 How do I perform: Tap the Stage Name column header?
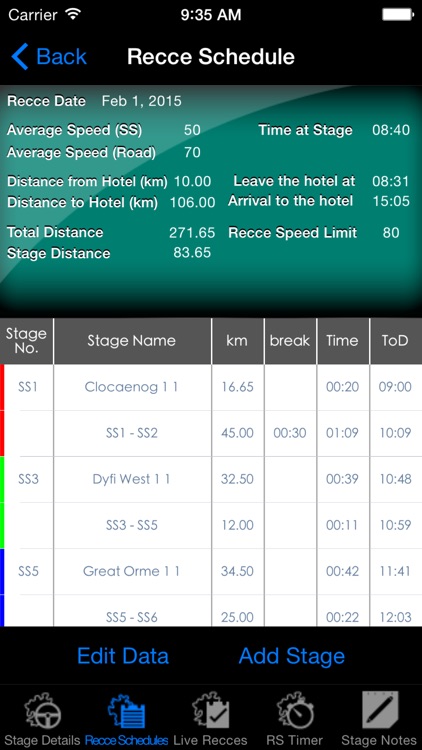[x=132, y=341]
